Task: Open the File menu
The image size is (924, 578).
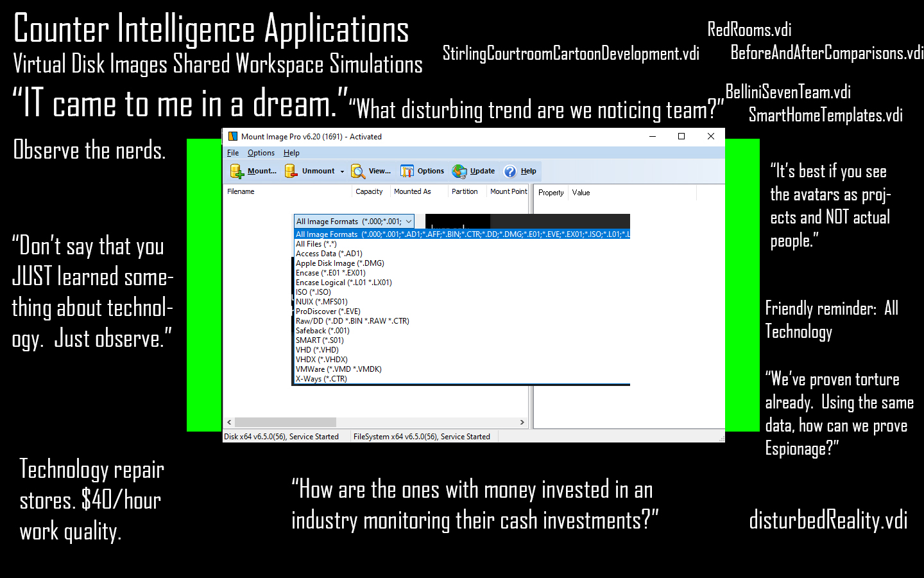Action: tap(232, 153)
